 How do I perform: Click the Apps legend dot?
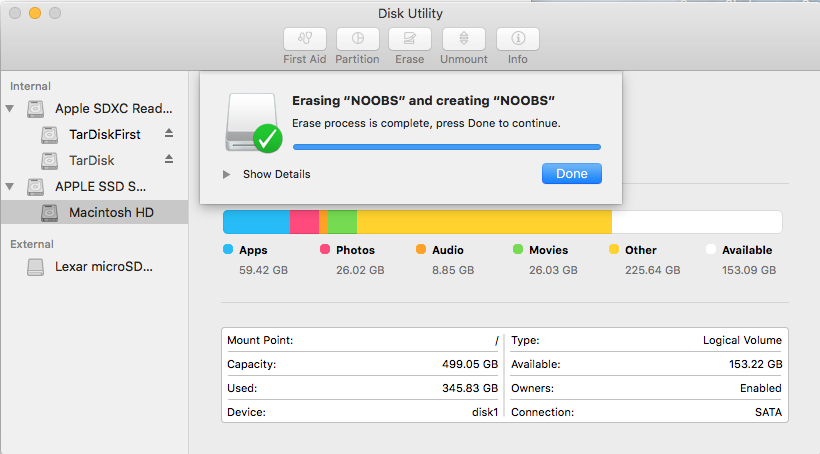[228, 249]
